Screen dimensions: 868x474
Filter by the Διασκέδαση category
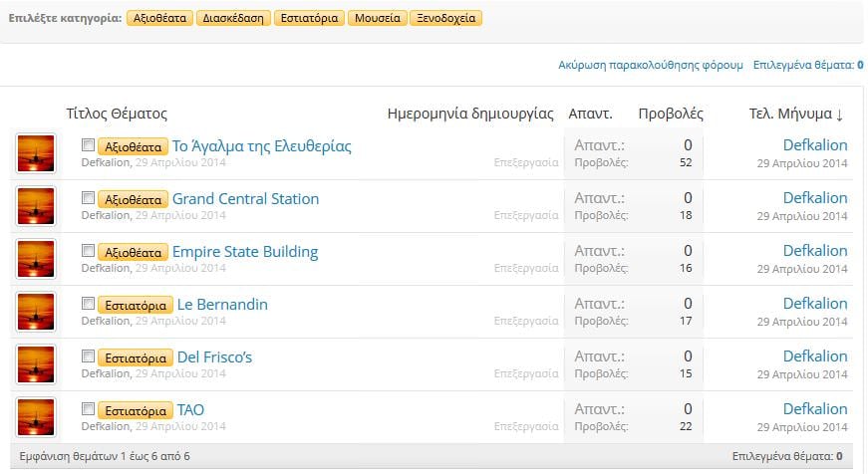click(x=233, y=18)
